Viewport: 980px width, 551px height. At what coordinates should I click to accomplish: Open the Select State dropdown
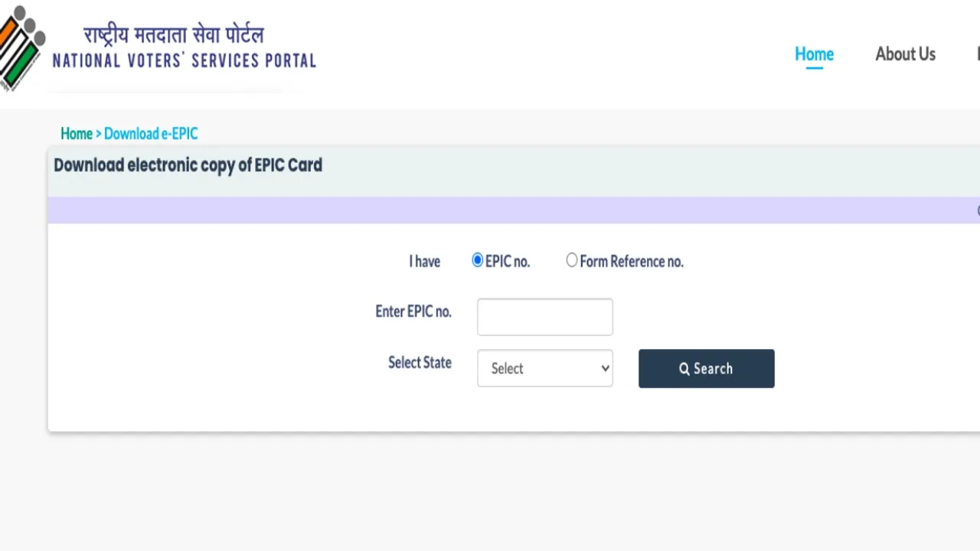(545, 368)
